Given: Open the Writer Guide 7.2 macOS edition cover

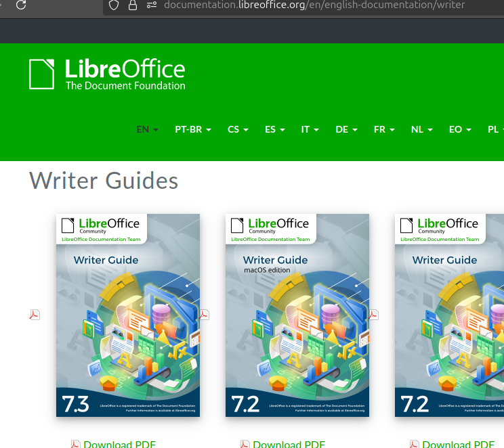Looking at the screenshot, I should [x=297, y=315].
